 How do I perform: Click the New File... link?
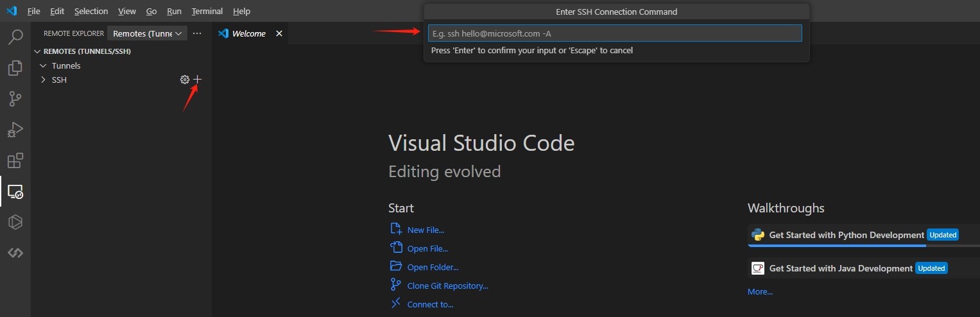click(426, 230)
